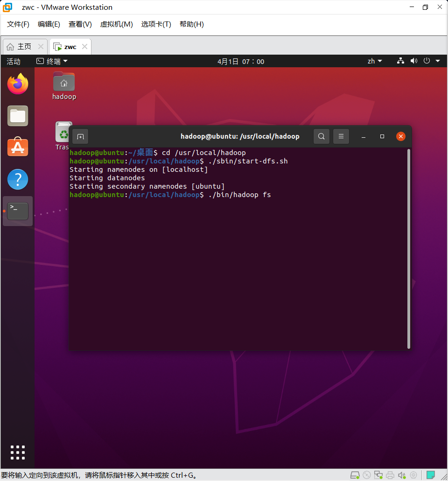Click the hard disk status icon
This screenshot has height=481, width=448.
tap(355, 475)
